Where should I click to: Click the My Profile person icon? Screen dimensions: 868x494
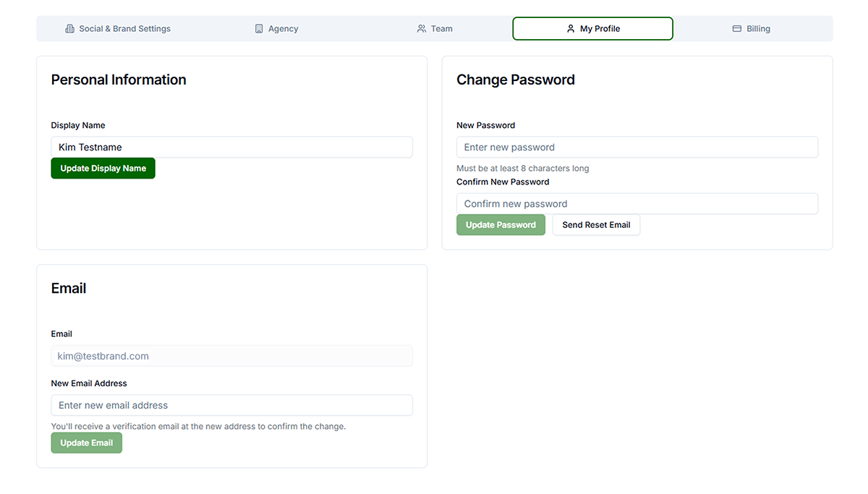click(x=571, y=29)
